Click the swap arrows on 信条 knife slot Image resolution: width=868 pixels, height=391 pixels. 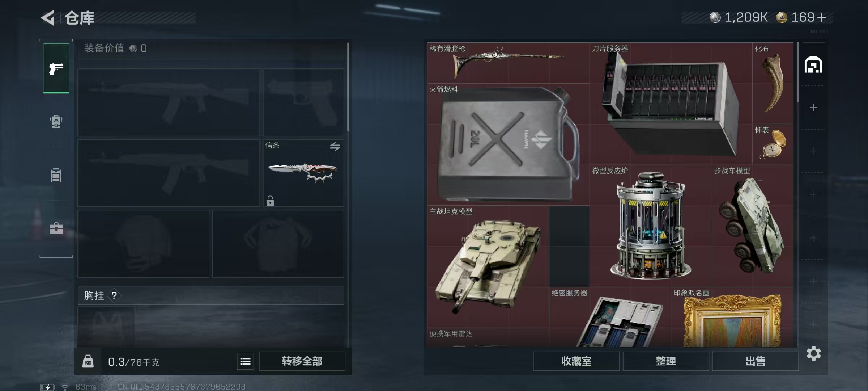(335, 147)
